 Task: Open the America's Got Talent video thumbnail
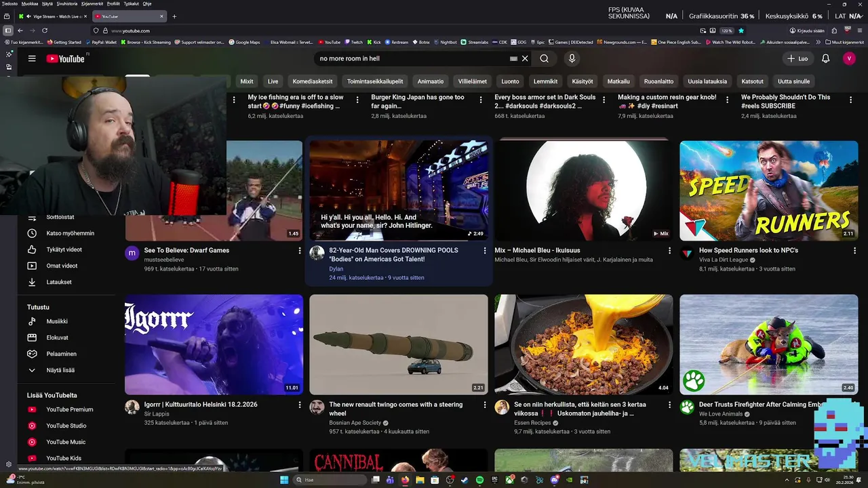399,190
